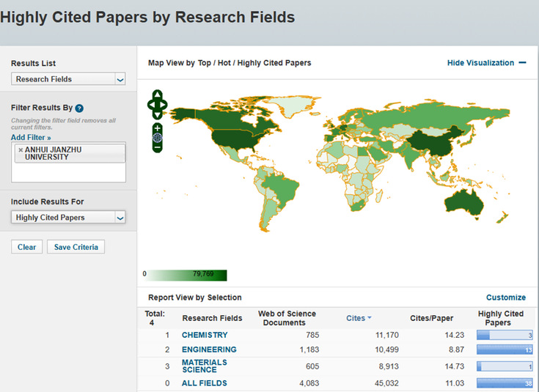Click the ENGINEERING highly cited papers bar
Screen dimensions: 539x392
[505, 350]
